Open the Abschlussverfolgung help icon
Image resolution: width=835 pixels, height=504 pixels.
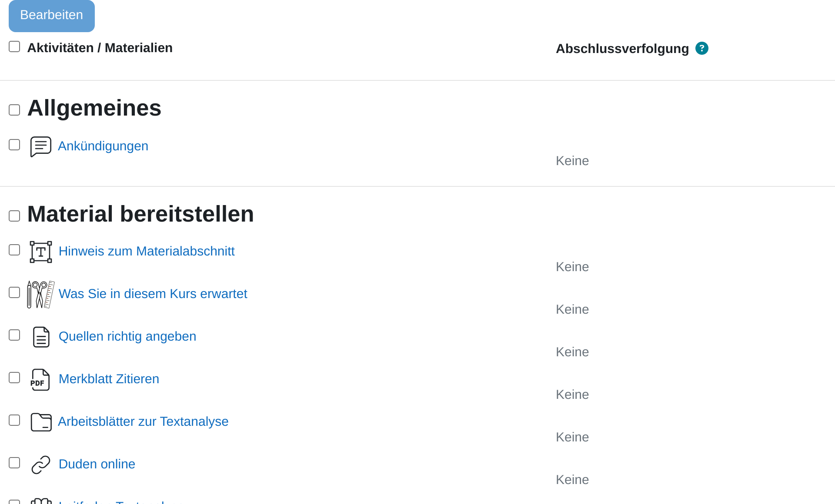(701, 48)
